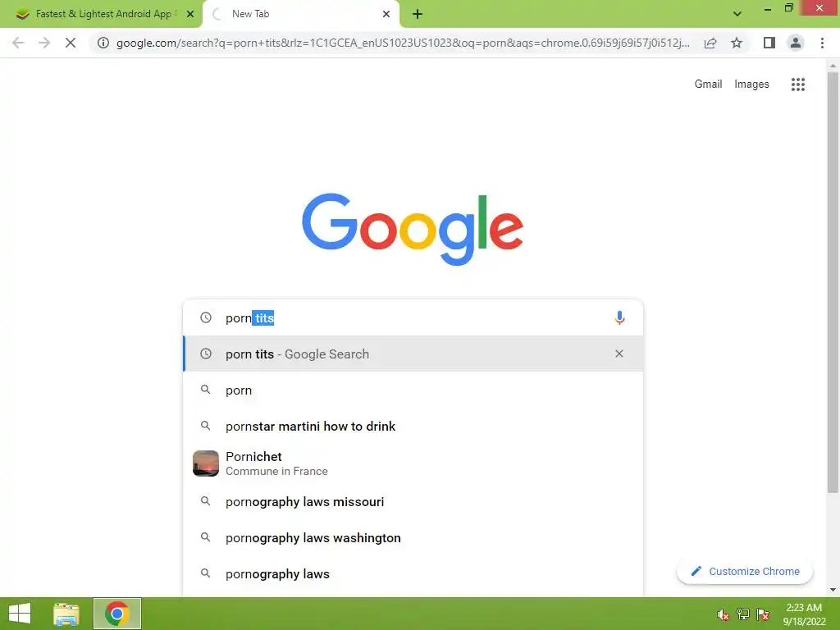Open File Explorer from the taskbar
The width and height of the screenshot is (840, 630).
point(66,614)
